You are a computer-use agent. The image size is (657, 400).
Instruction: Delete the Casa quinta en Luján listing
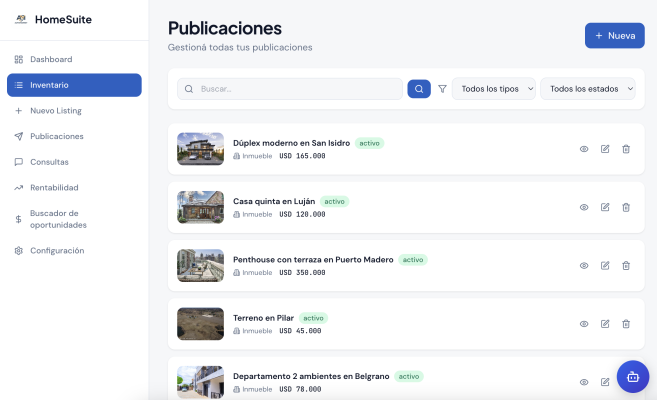(x=626, y=207)
